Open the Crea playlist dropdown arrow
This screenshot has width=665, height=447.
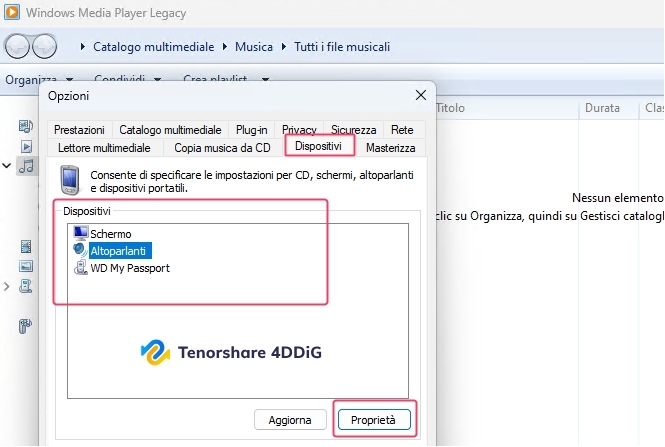pyautogui.click(x=265, y=79)
